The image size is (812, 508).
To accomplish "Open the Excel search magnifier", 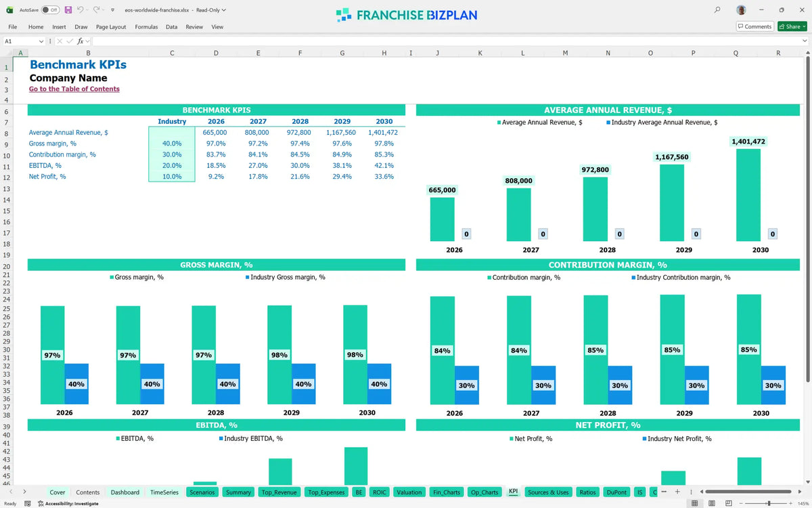I will point(717,10).
